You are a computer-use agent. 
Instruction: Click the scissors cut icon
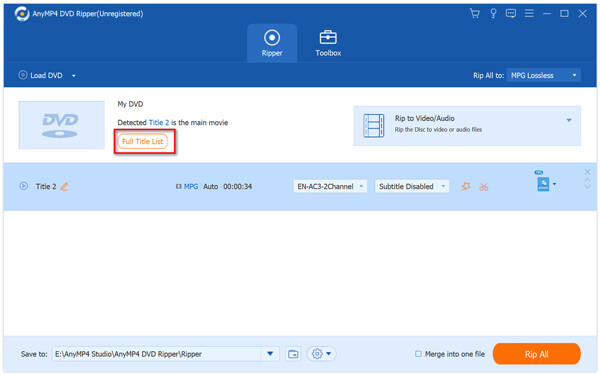(x=484, y=187)
